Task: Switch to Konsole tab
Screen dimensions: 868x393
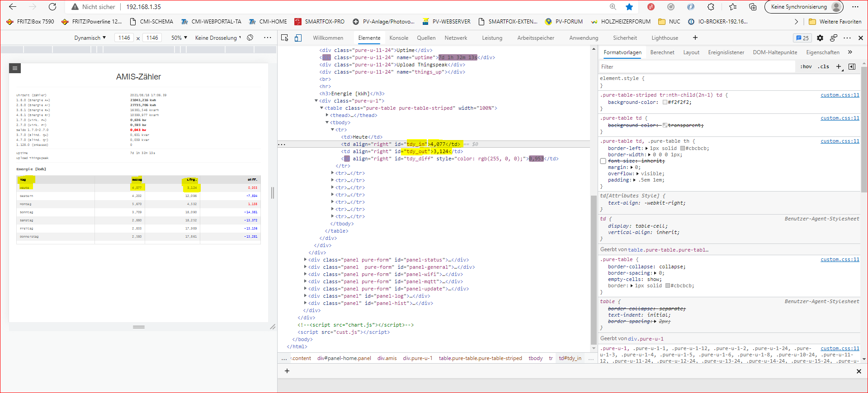Action: [x=399, y=38]
